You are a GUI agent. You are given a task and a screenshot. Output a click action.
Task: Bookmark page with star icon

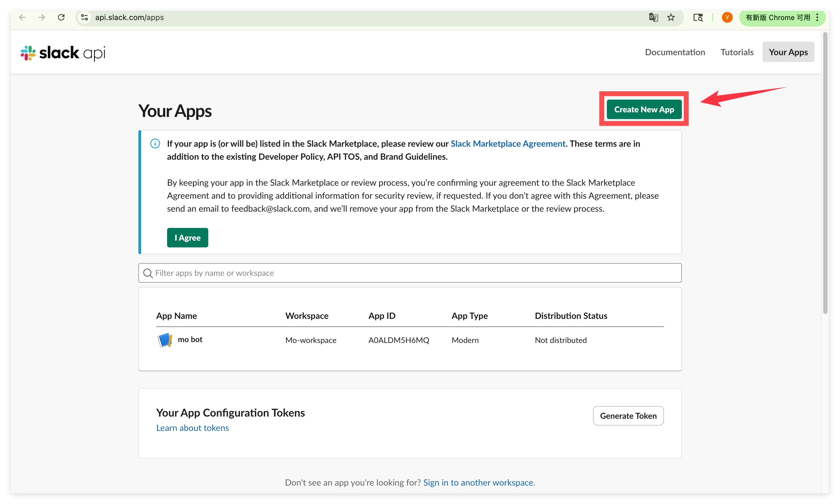coord(671,17)
